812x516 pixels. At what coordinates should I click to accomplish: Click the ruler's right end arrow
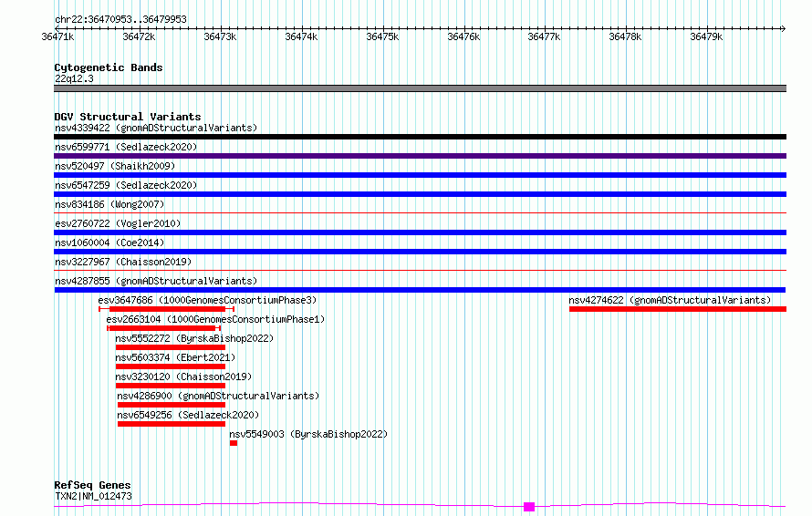(783, 28)
